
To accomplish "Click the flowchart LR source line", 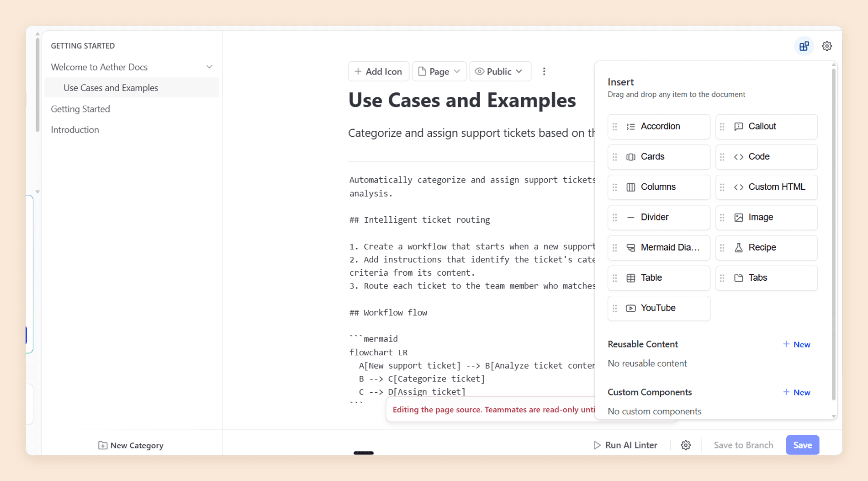I will [378, 353].
